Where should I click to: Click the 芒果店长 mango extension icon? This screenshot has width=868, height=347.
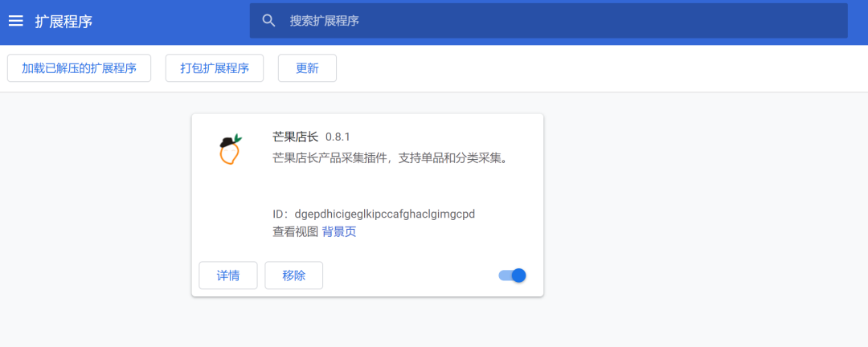230,150
